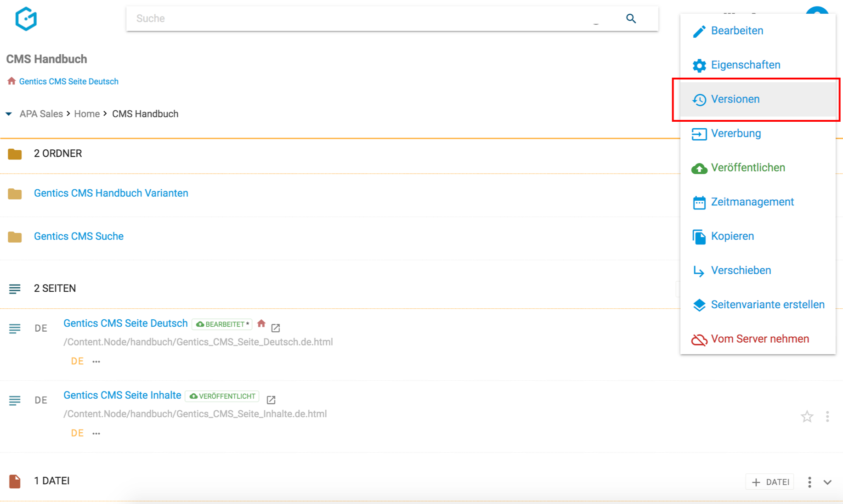Open folder Gentics CMS Suche
Image resolution: width=843 pixels, height=504 pixels.
point(79,236)
